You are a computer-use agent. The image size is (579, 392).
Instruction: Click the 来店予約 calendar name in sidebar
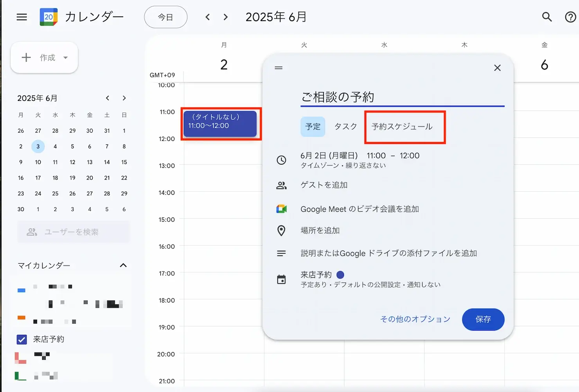click(x=49, y=339)
